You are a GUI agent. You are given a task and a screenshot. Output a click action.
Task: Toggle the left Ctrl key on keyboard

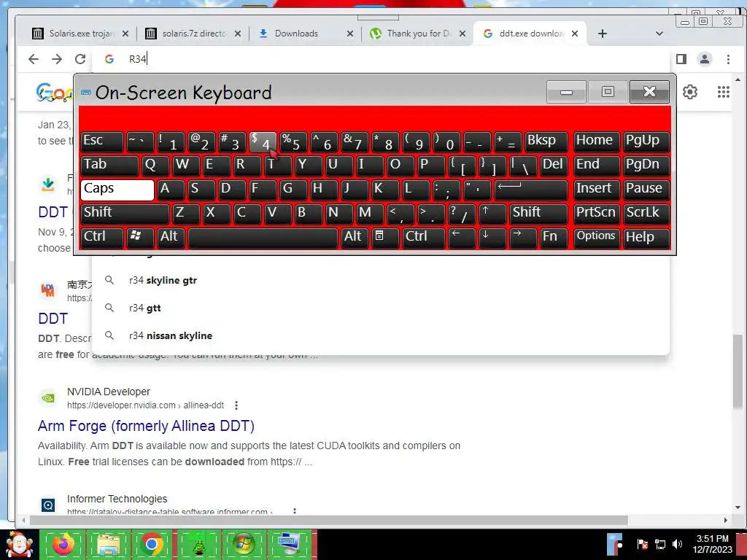tap(101, 238)
